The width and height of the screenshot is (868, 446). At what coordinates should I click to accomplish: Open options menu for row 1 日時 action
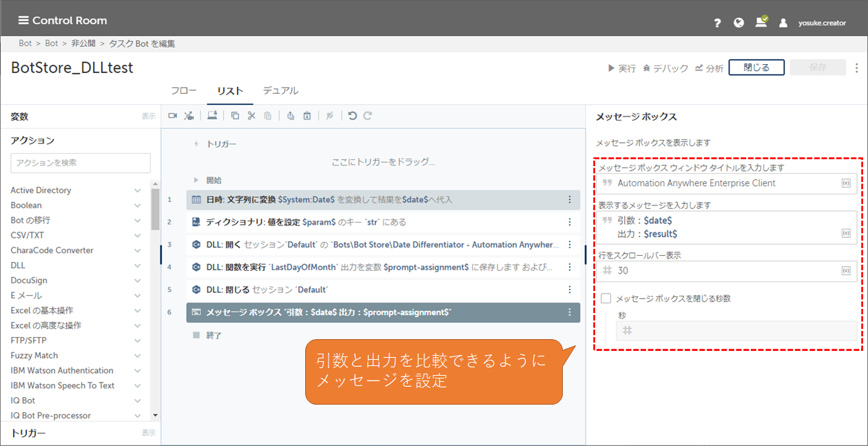click(x=570, y=200)
